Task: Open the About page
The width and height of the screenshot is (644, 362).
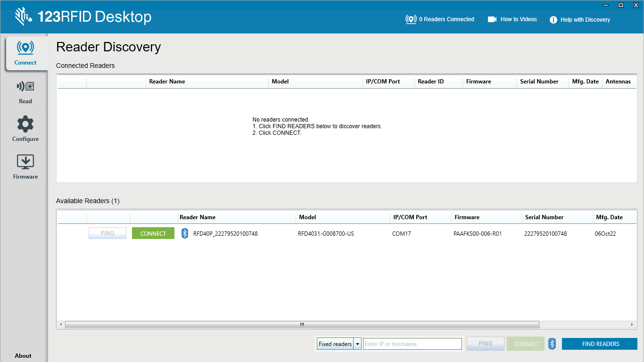Action: pyautogui.click(x=23, y=356)
